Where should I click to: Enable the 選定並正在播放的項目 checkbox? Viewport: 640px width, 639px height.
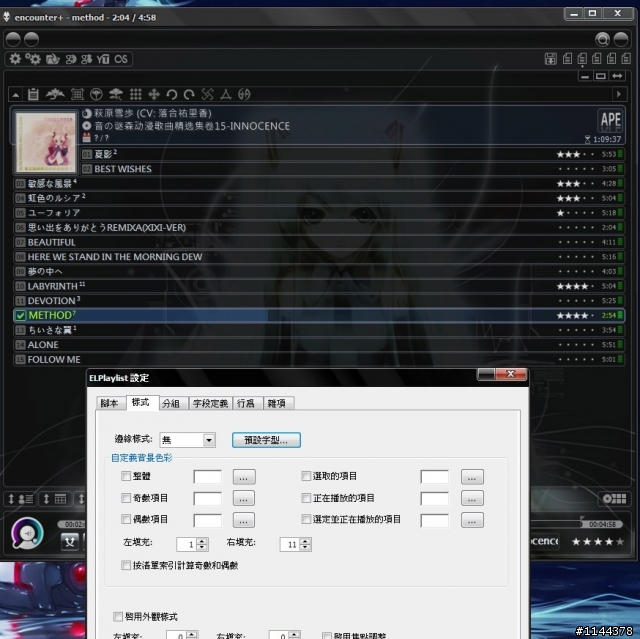coord(306,519)
